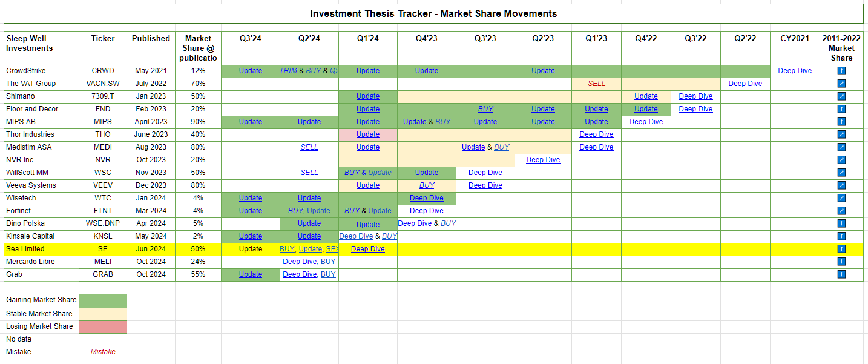Open Veeva Systems Deep Dive link
Viewport: 868px width, 364px height.
pos(485,185)
